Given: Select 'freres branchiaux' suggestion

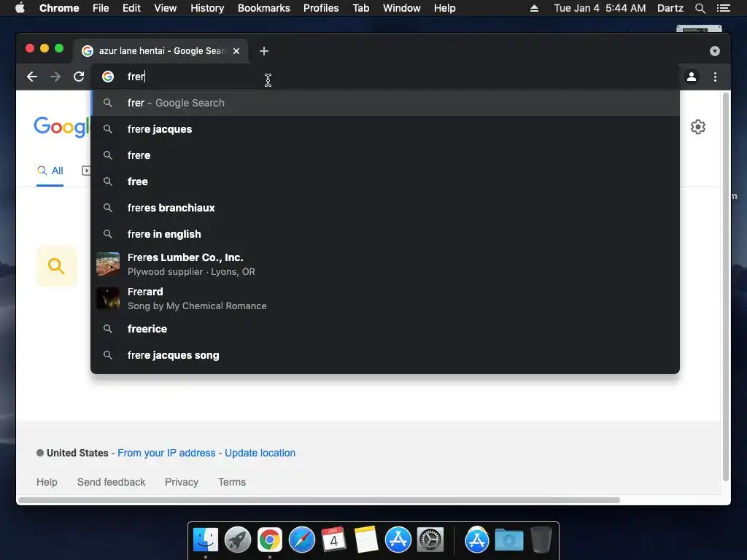Looking at the screenshot, I should (385, 208).
